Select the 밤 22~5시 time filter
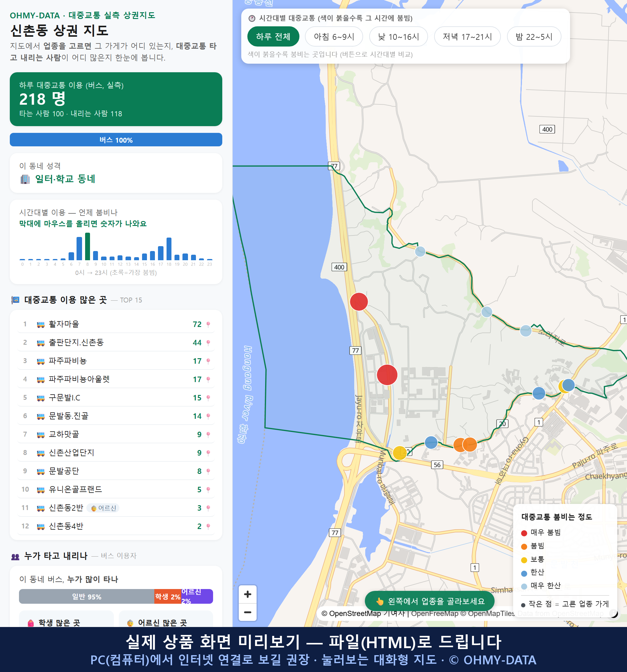 (x=534, y=36)
